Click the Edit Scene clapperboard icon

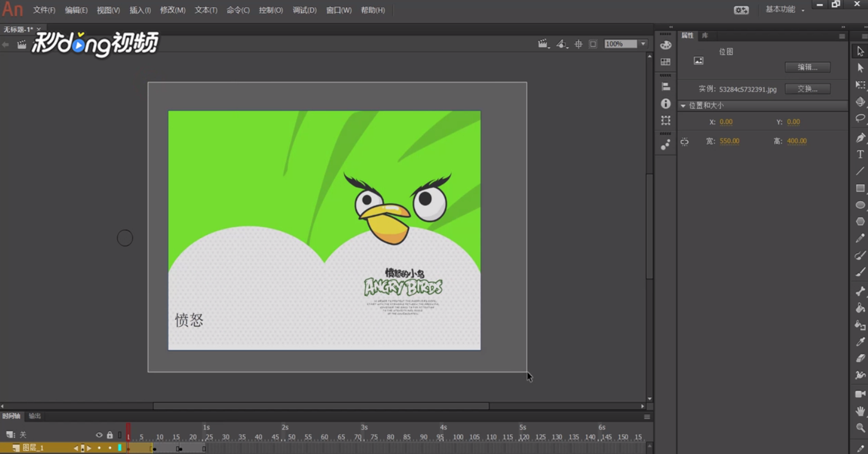tap(543, 44)
